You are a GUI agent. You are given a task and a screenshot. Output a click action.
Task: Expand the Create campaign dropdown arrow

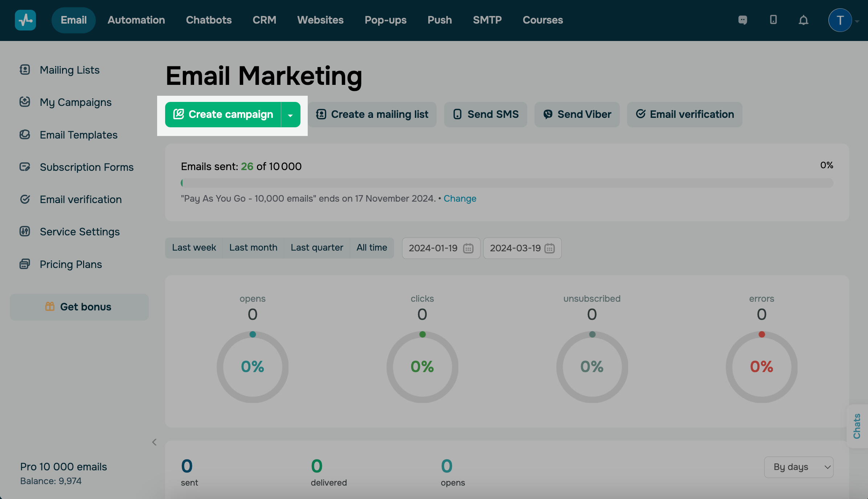click(x=290, y=115)
